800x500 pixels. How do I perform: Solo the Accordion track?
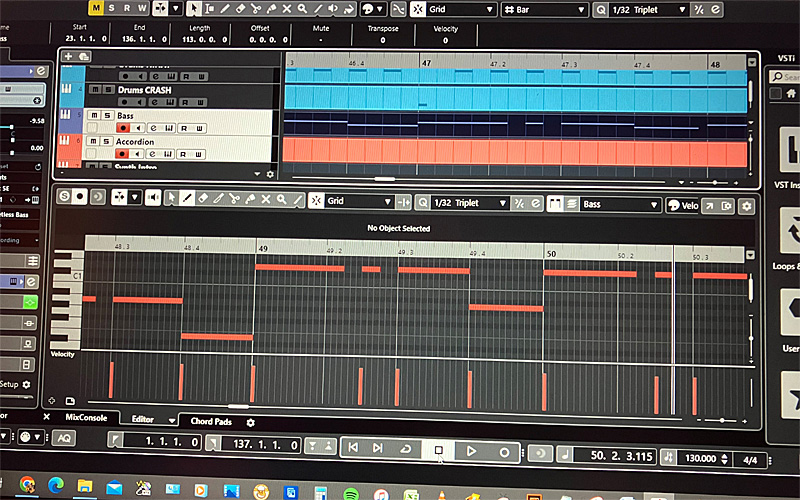[106, 142]
